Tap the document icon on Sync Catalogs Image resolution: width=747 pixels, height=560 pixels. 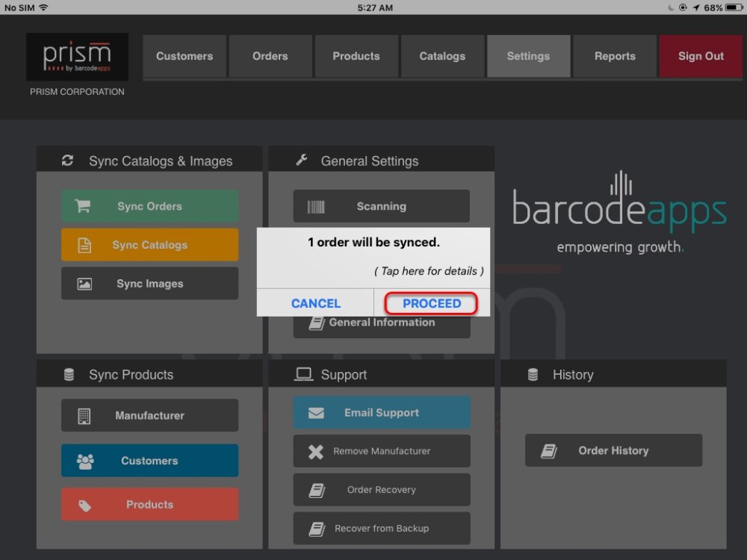(84, 245)
